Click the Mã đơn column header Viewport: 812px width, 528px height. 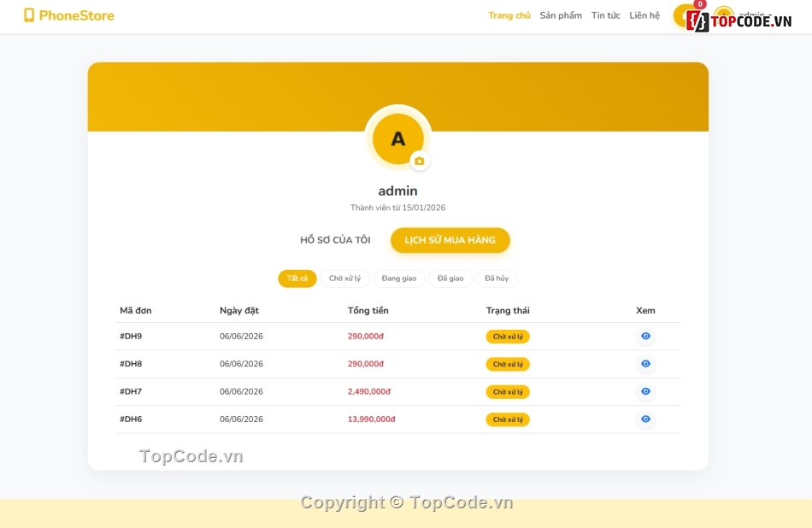pyautogui.click(x=136, y=311)
